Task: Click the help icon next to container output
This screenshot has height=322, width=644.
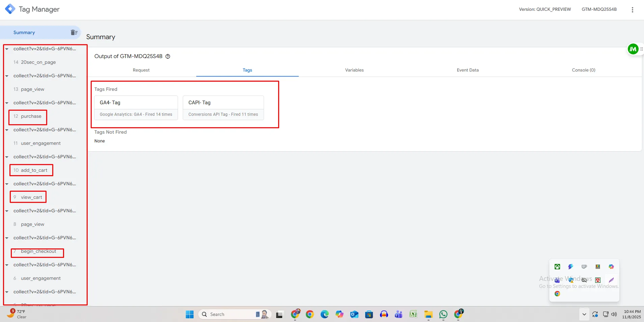Action: tap(168, 56)
